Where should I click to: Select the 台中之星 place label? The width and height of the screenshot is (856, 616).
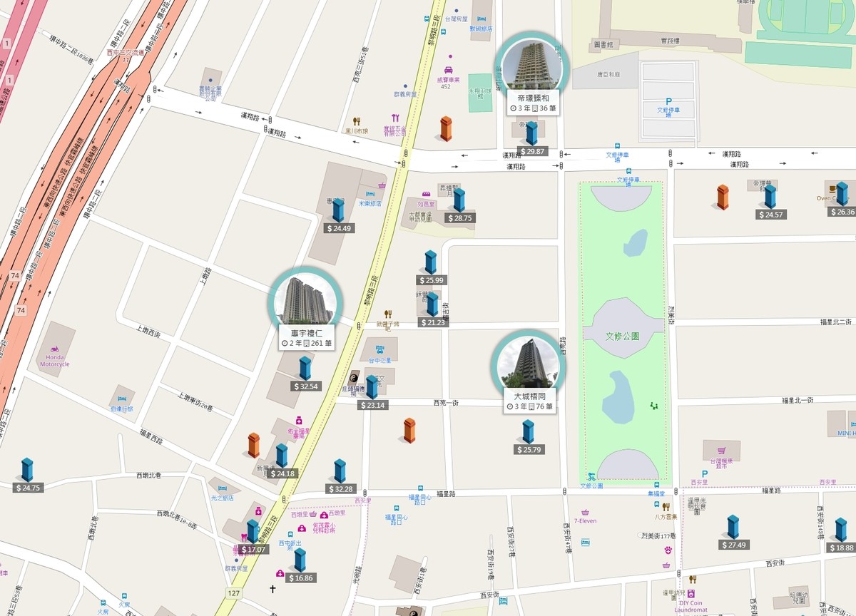(x=379, y=360)
